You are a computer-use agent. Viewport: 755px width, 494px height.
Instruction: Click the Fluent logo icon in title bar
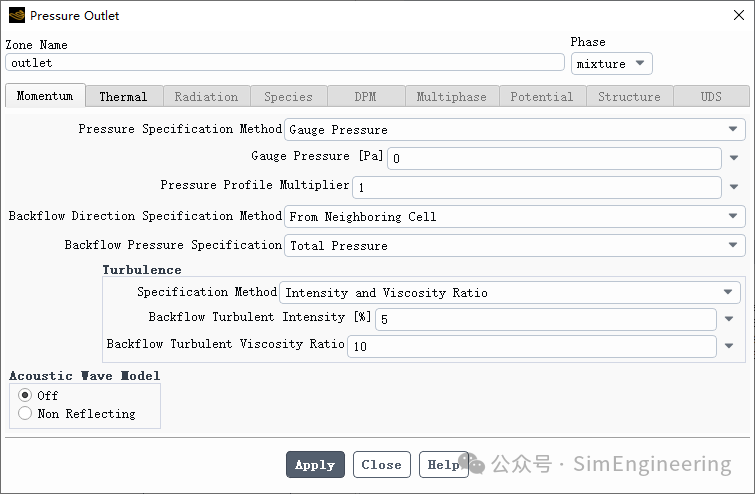(x=17, y=15)
